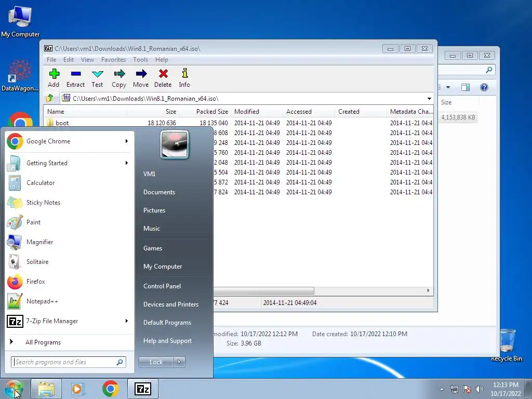Expand 7-Zip File Manager jump list arrow
The image size is (532, 399).
[x=127, y=321]
